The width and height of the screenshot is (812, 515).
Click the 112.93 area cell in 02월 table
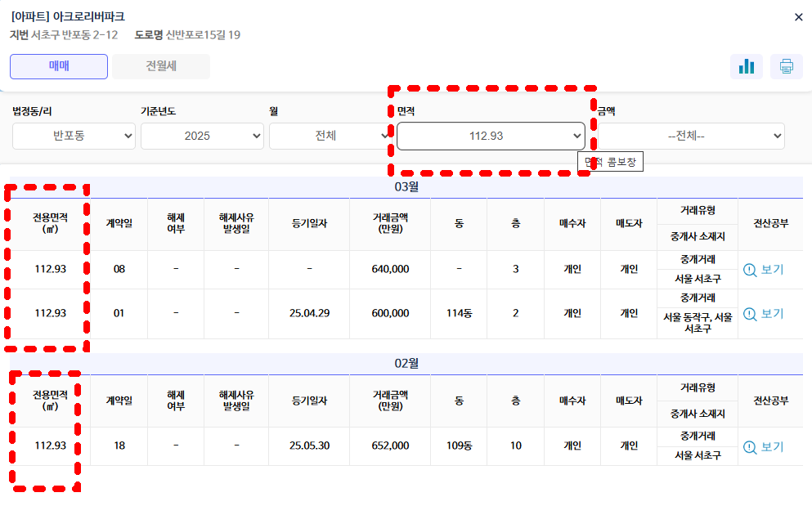[x=50, y=446]
